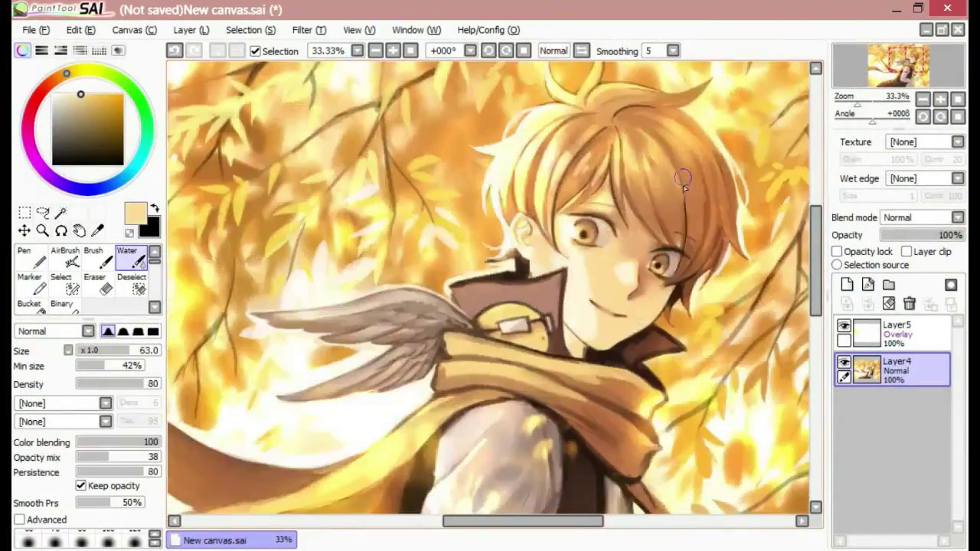
Task: Open the Wet edge dropdown
Action: point(925,178)
